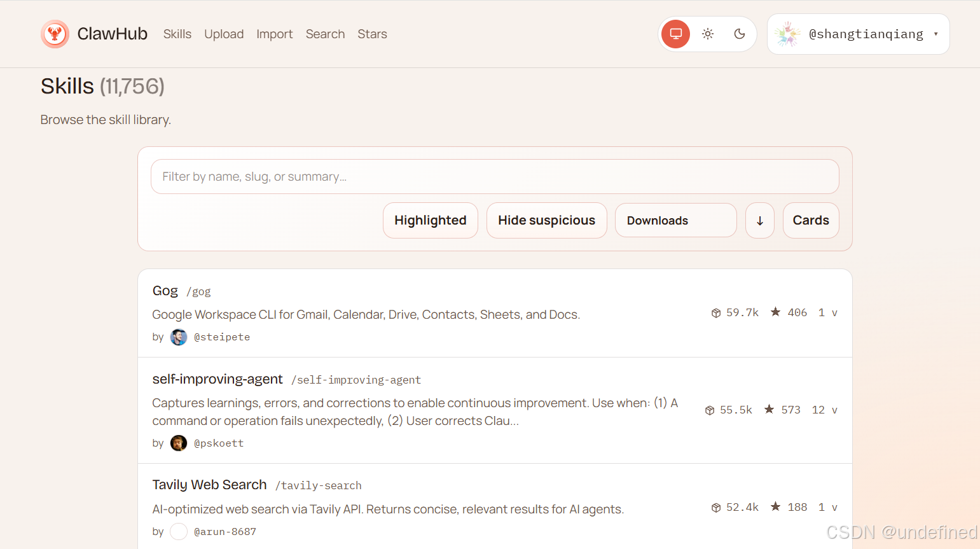Open the Upload nav item

pos(224,34)
